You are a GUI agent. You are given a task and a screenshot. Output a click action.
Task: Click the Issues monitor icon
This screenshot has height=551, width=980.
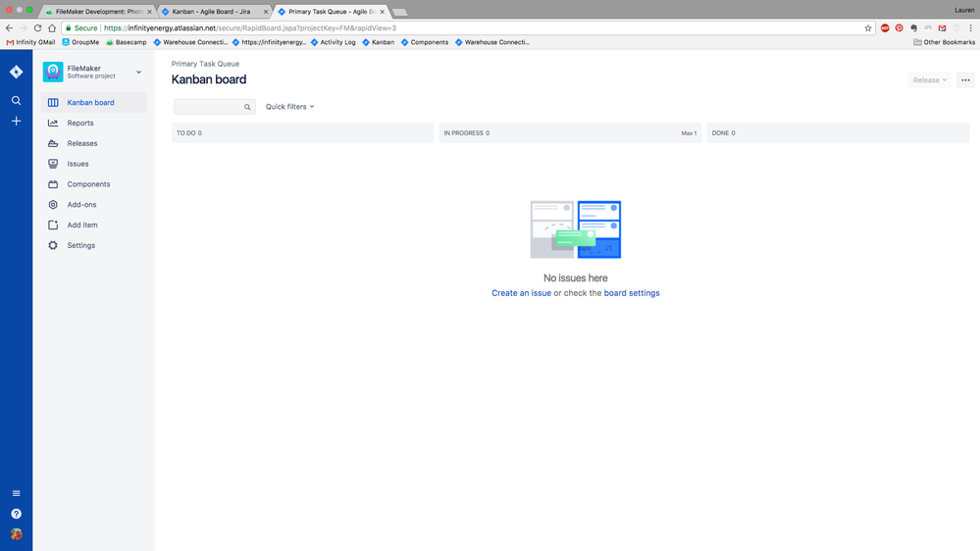[x=53, y=164]
